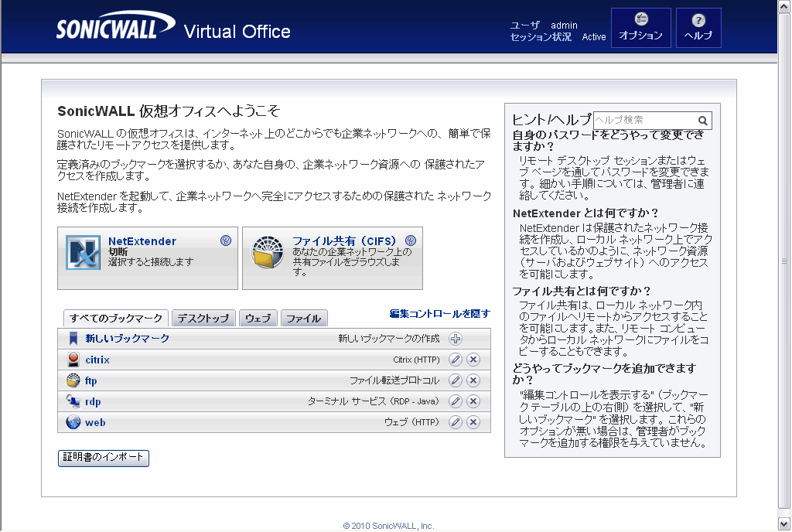
Task: Edit the web bookmark
Action: 455,422
